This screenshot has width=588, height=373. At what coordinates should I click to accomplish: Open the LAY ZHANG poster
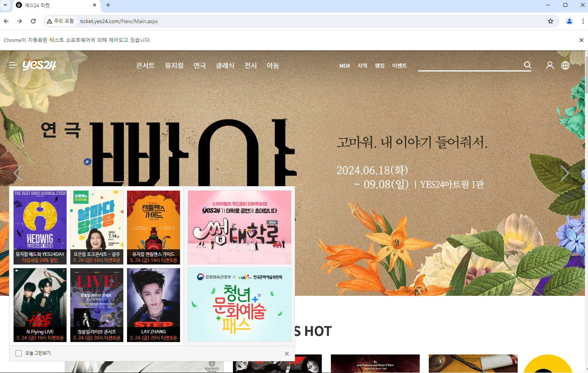tap(154, 305)
